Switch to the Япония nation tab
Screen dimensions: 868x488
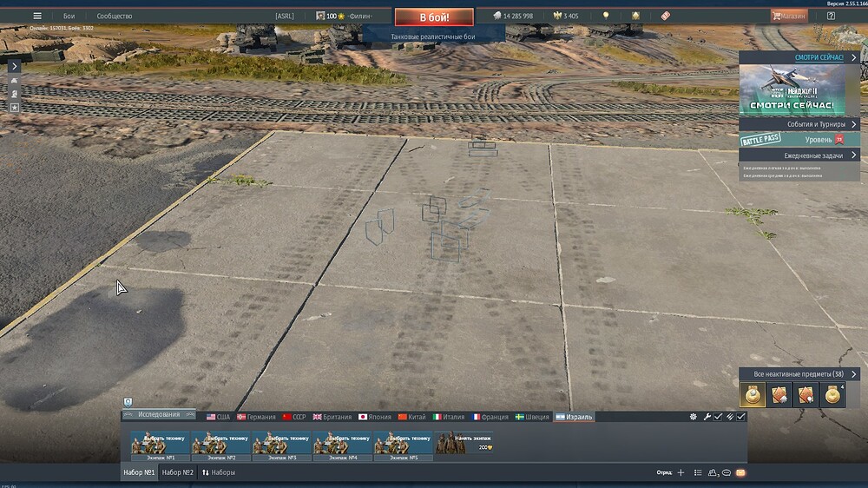point(375,417)
